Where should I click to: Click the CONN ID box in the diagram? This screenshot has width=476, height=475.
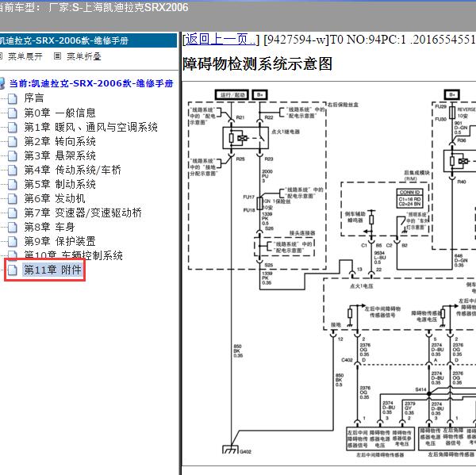(x=409, y=198)
